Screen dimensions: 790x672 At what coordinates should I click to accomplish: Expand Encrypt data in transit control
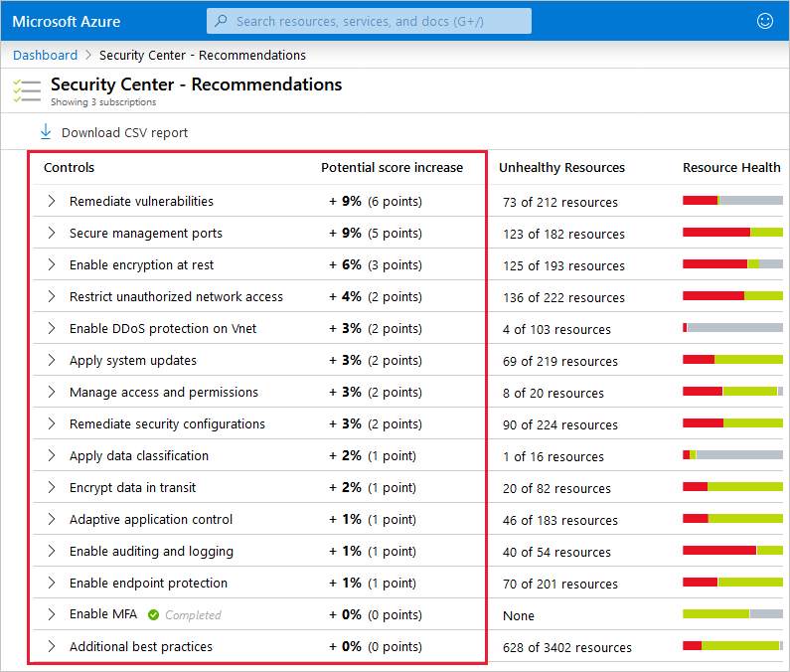tap(51, 487)
